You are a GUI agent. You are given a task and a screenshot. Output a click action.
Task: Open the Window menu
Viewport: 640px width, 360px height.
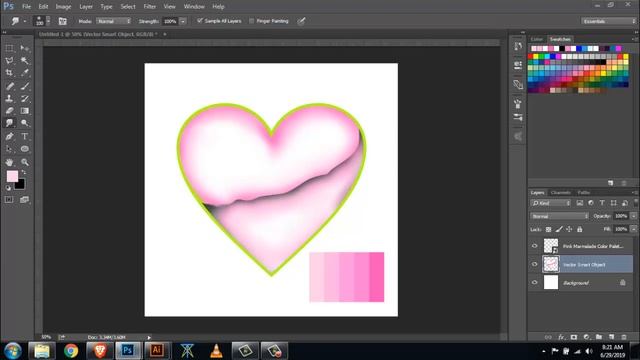[x=194, y=7]
